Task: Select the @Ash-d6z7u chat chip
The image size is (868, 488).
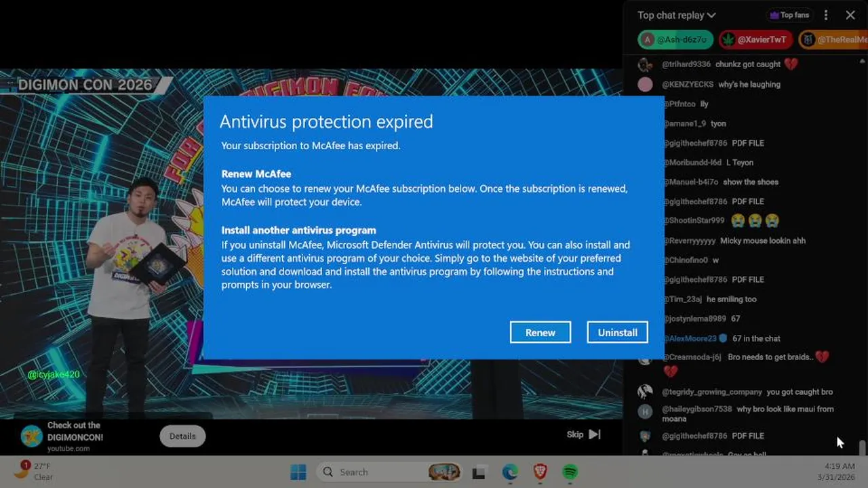Action: pos(675,39)
